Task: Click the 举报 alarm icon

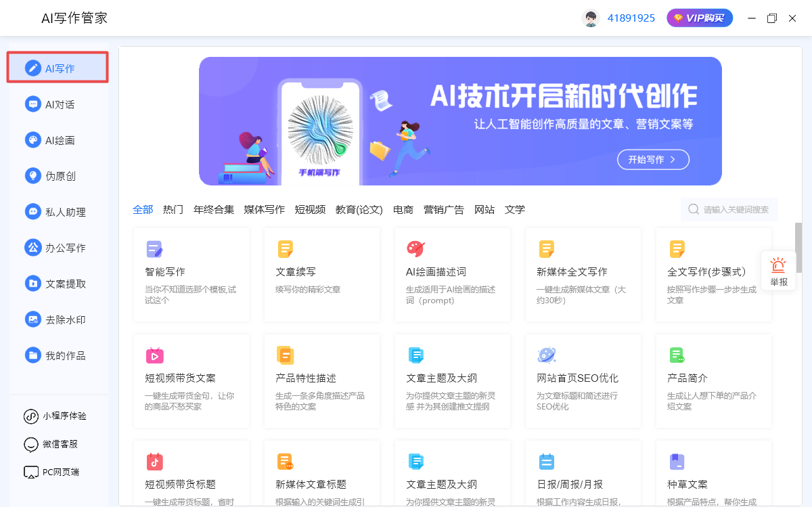Action: coord(778,265)
